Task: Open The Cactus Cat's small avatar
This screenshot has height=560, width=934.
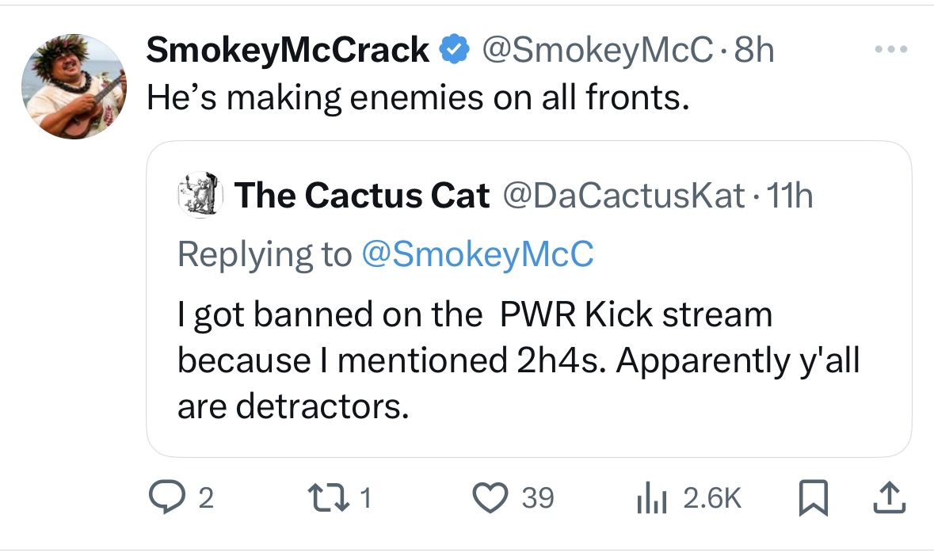Action: [200, 195]
